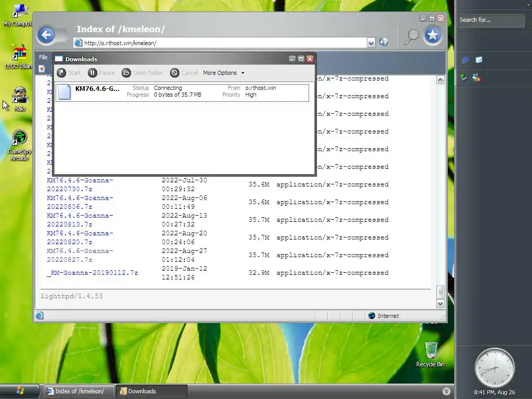Click the Pause icon in Downloads toolbar
The height and width of the screenshot is (399, 532).
click(x=92, y=73)
